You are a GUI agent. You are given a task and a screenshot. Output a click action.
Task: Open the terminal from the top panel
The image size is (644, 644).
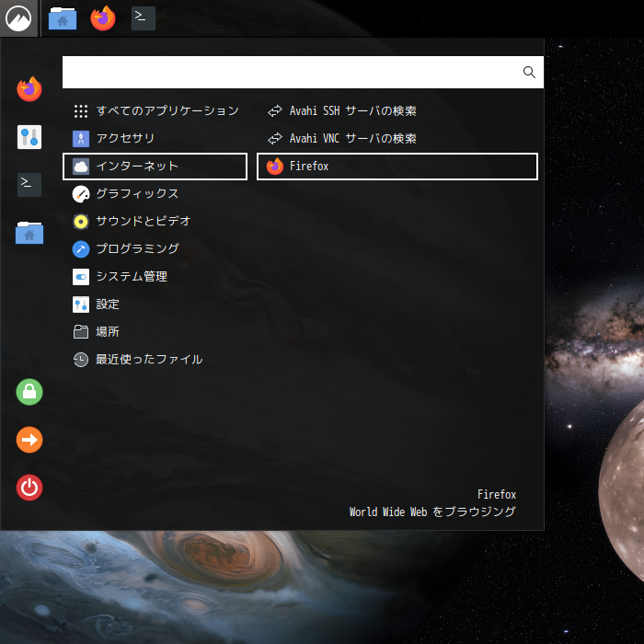[x=144, y=18]
